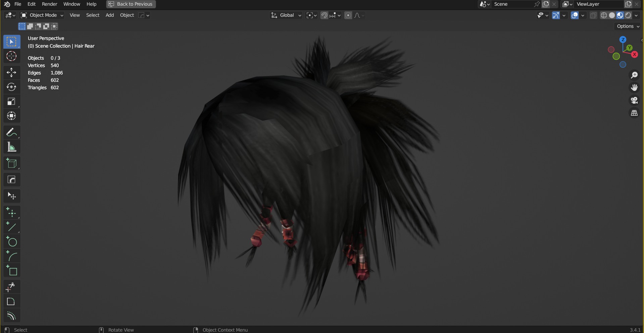Click the add-curve tool icon
Screen dimensions: 644x333
[x=12, y=257]
